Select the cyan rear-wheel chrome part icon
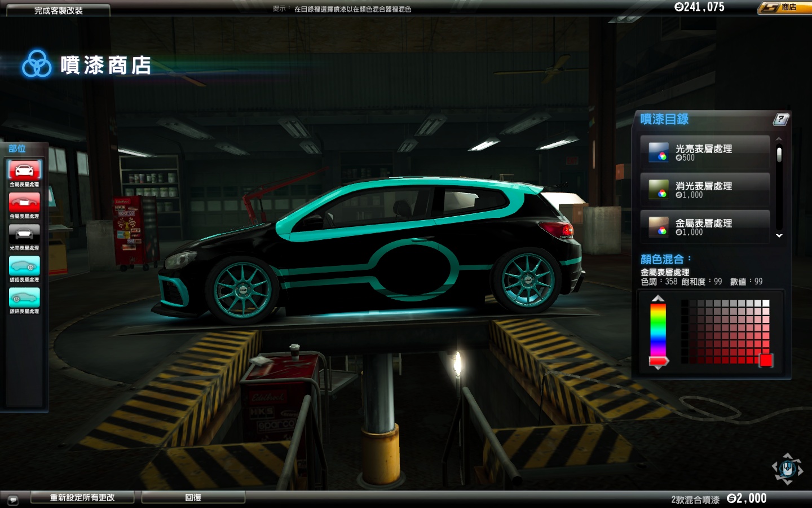Screen dimensions: 812x508 point(24,266)
